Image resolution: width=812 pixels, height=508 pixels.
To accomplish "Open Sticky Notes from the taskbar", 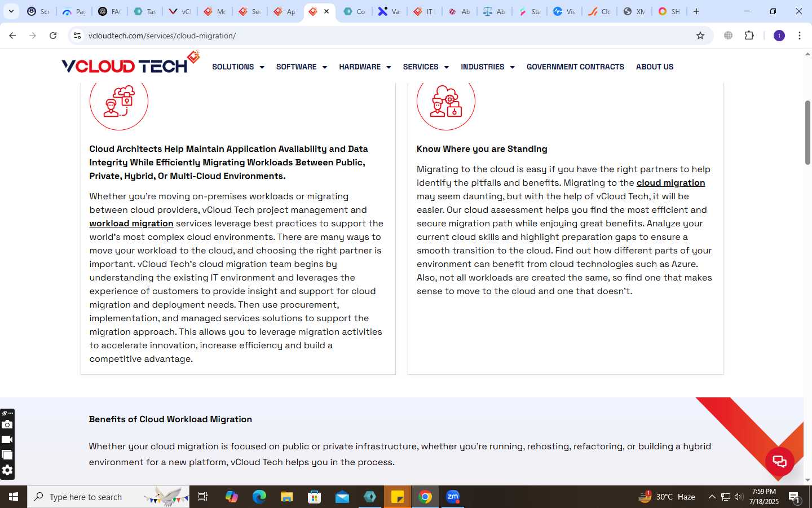I will [x=398, y=497].
